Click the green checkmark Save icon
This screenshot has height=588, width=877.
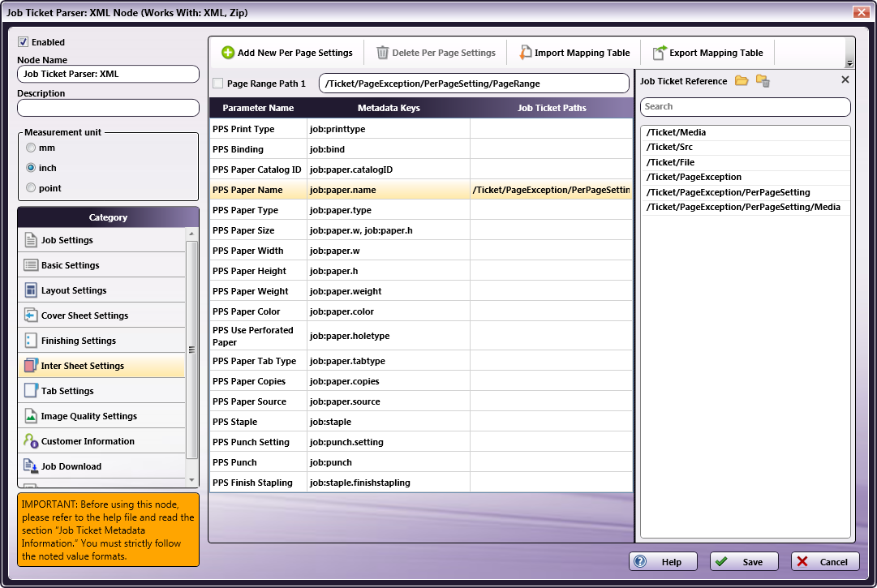click(721, 562)
